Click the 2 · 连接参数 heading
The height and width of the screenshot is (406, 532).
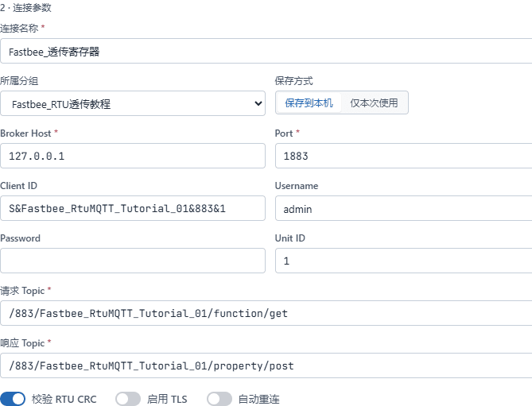(x=25, y=7)
